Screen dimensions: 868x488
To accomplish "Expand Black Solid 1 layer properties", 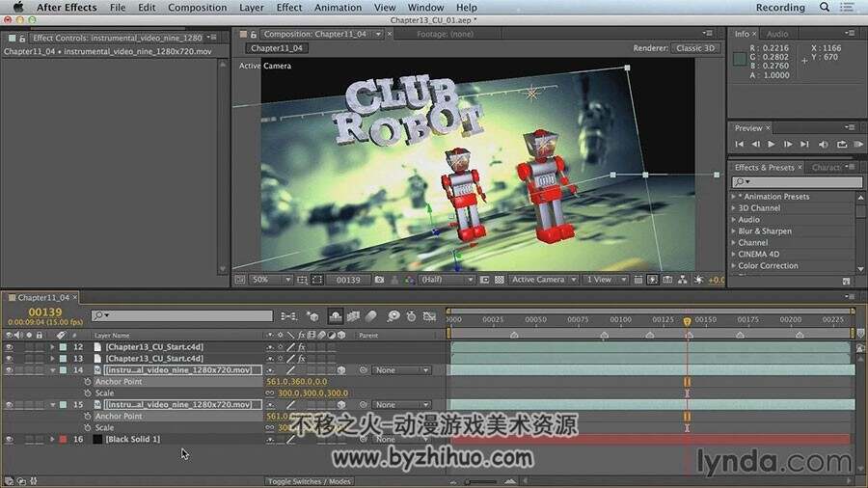I will pos(53,440).
